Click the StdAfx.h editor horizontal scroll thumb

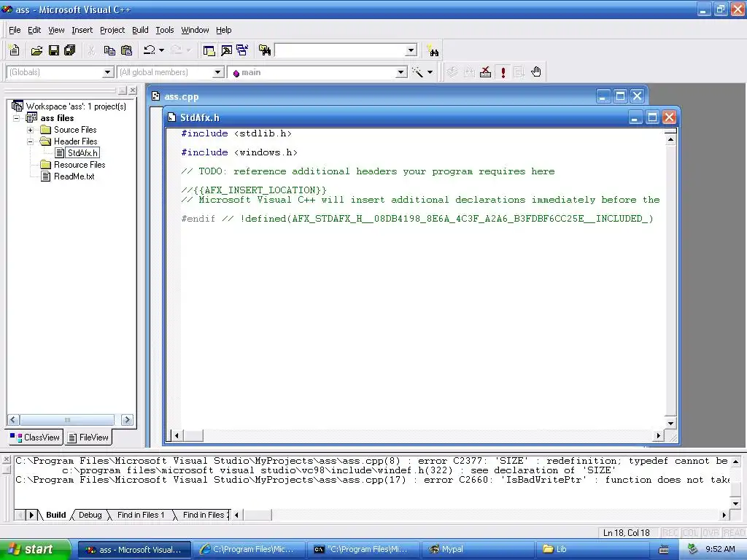pos(193,435)
